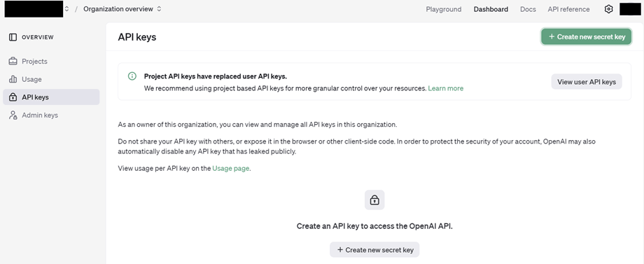
Task: Select the Usage bar chart icon
Action: (13, 79)
